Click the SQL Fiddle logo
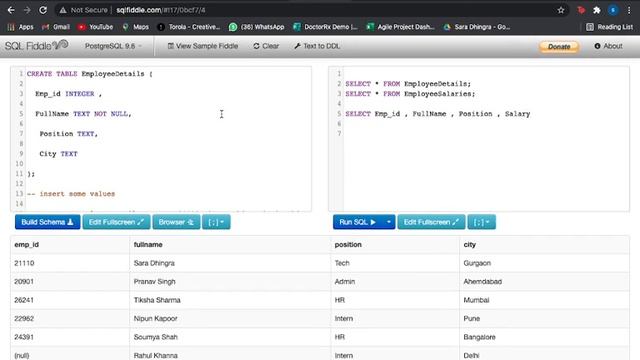The height and width of the screenshot is (360, 640). click(36, 46)
